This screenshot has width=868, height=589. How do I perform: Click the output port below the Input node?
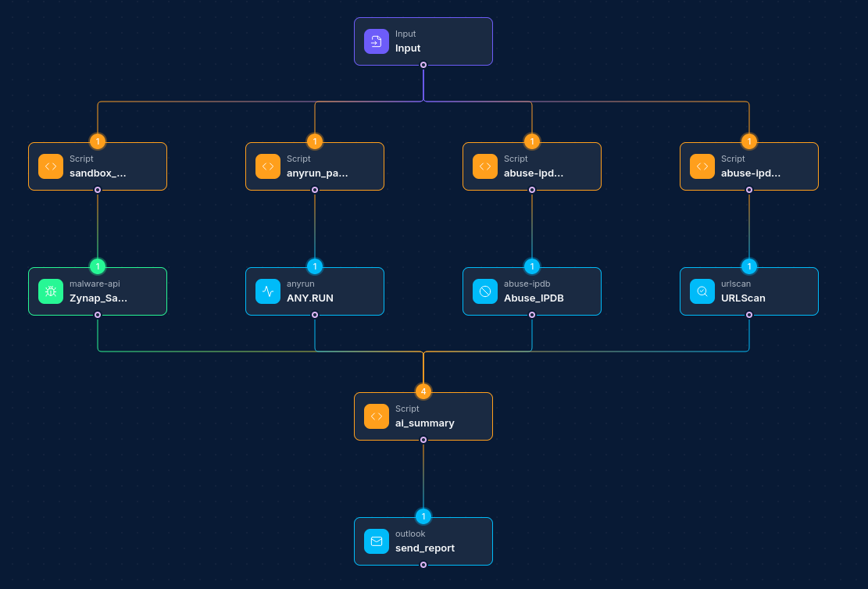(423, 65)
